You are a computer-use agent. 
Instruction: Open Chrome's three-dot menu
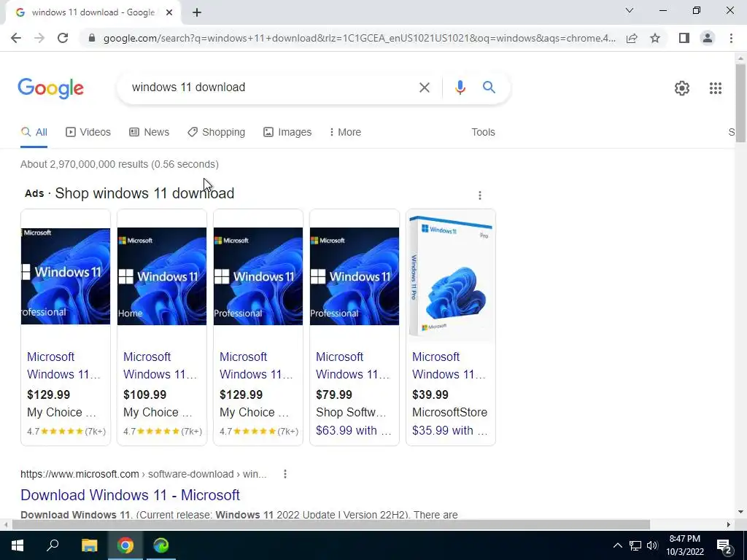pyautogui.click(x=731, y=38)
